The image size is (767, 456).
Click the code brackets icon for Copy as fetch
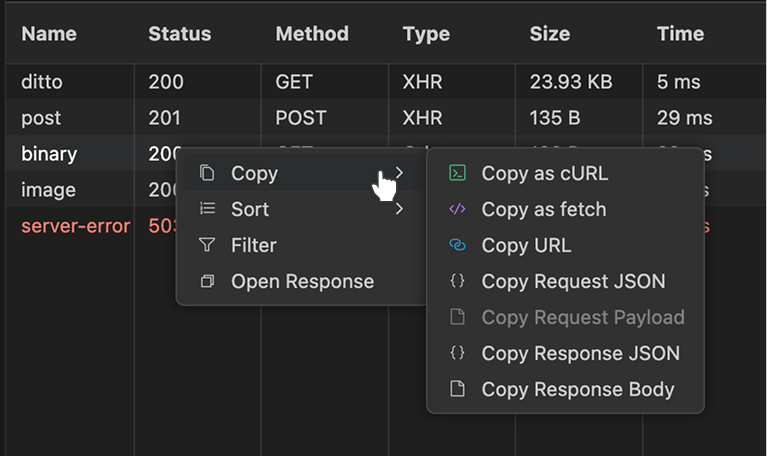point(457,209)
